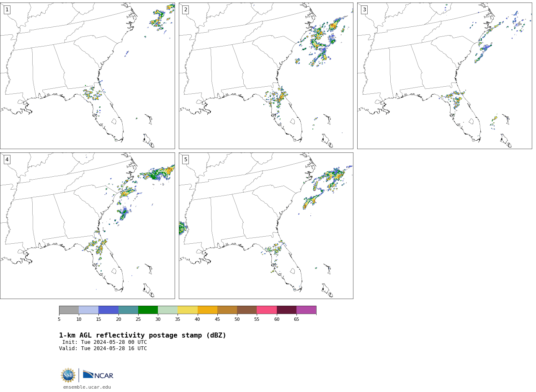Click colorbar tick label 5

pyautogui.click(x=59, y=320)
